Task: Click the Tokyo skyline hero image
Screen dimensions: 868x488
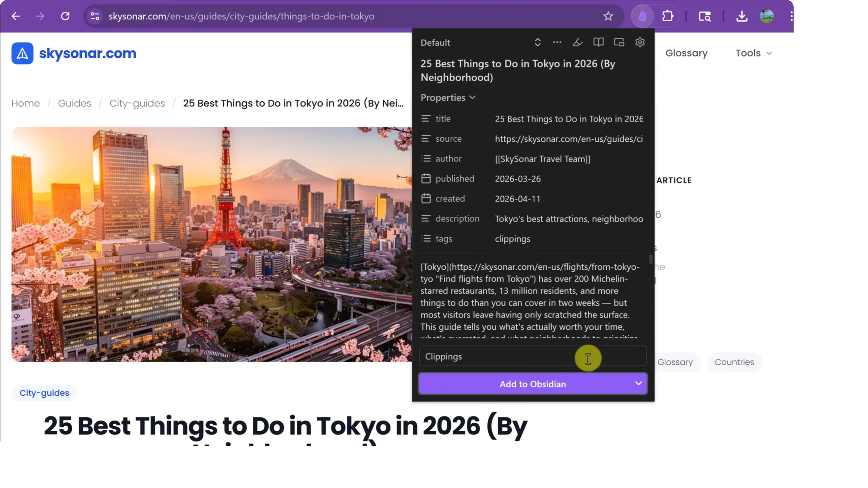Action: click(x=212, y=244)
